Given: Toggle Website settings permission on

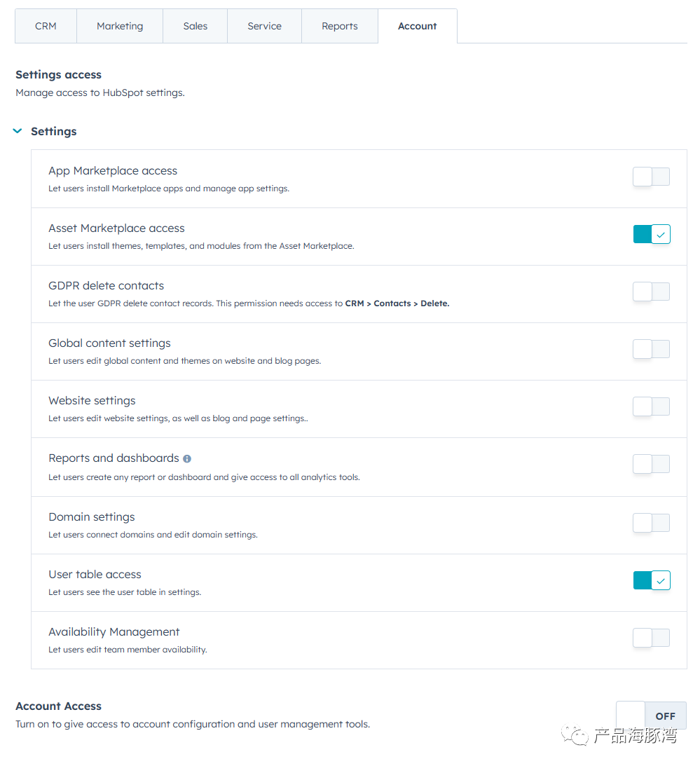Looking at the screenshot, I should [x=651, y=406].
